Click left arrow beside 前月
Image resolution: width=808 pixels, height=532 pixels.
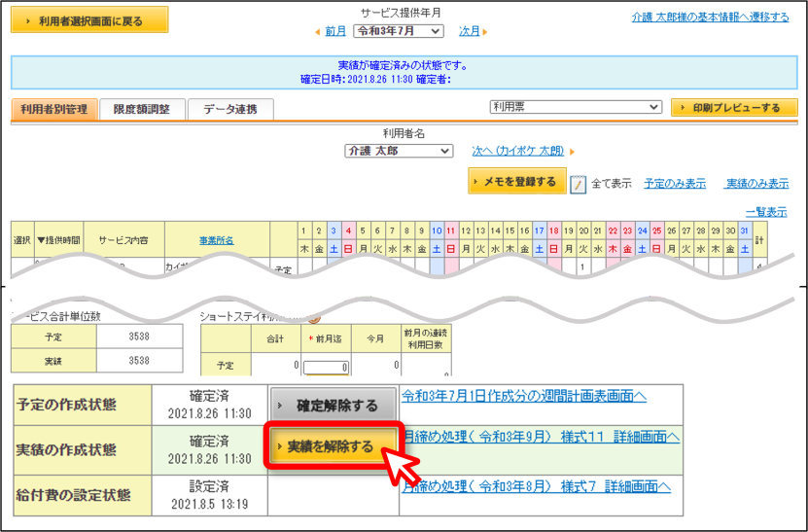pyautogui.click(x=317, y=32)
